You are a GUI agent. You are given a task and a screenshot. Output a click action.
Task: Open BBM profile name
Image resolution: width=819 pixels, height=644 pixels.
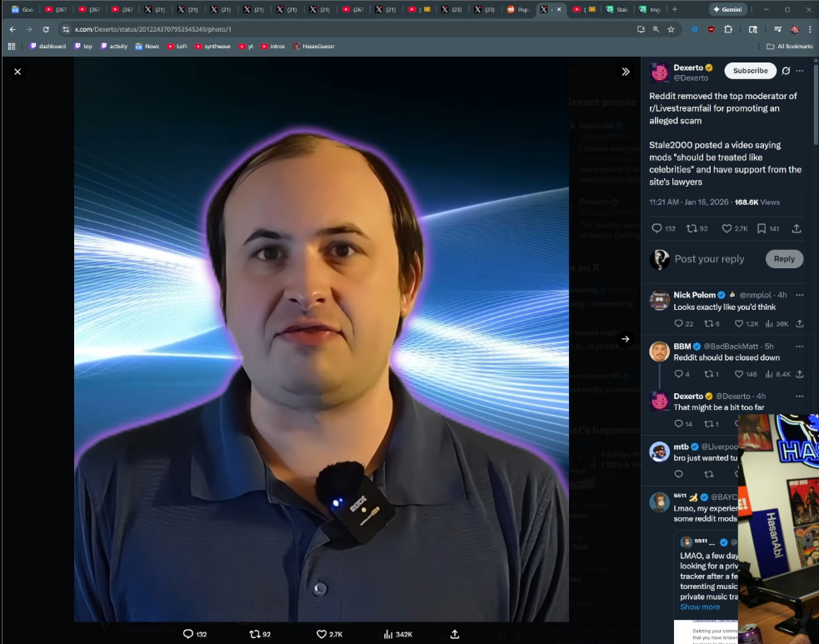(682, 347)
